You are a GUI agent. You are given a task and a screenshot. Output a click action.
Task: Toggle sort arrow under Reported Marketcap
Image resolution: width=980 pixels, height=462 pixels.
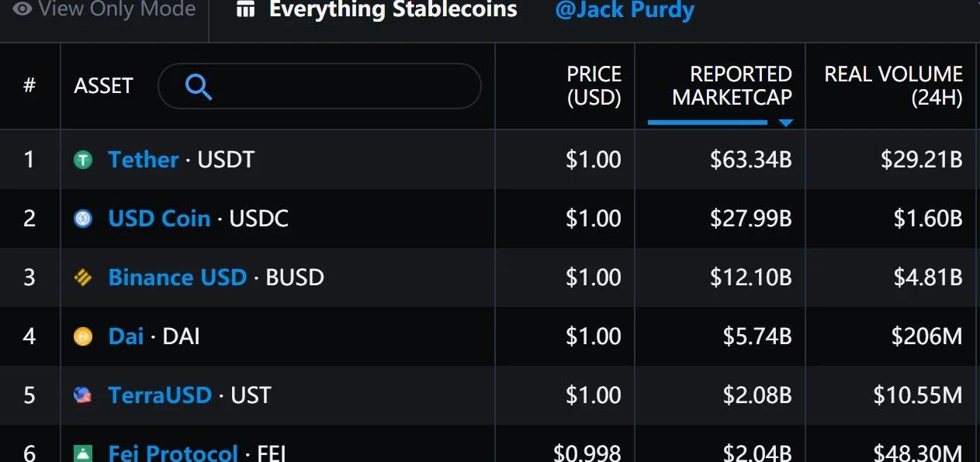pyautogui.click(x=785, y=122)
